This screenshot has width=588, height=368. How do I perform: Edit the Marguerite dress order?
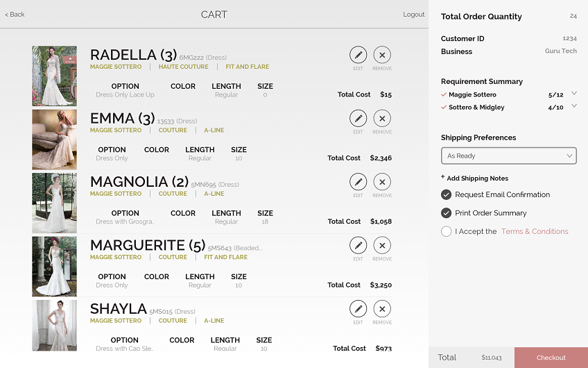coord(358,245)
